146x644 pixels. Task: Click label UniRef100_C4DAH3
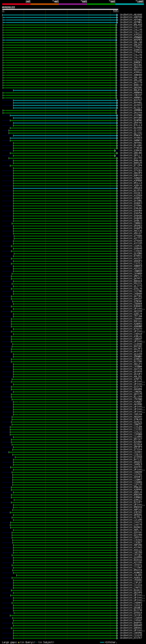pyautogui.click(x=131, y=603)
